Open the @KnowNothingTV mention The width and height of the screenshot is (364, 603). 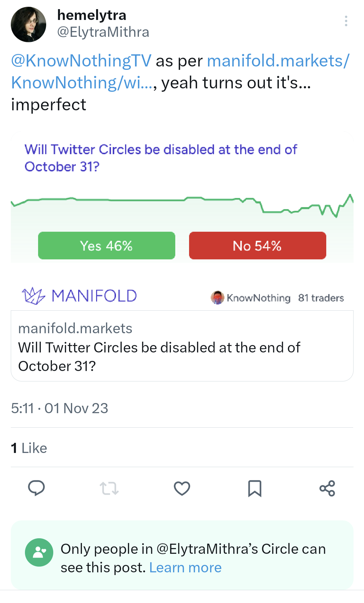[x=81, y=61]
